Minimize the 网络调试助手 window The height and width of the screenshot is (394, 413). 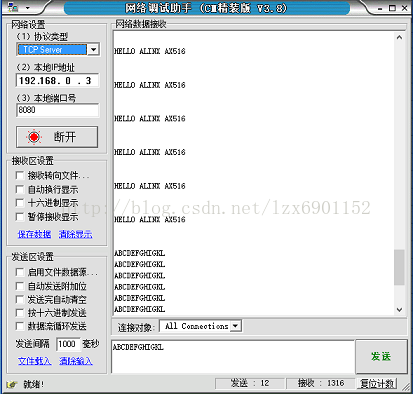(x=380, y=8)
